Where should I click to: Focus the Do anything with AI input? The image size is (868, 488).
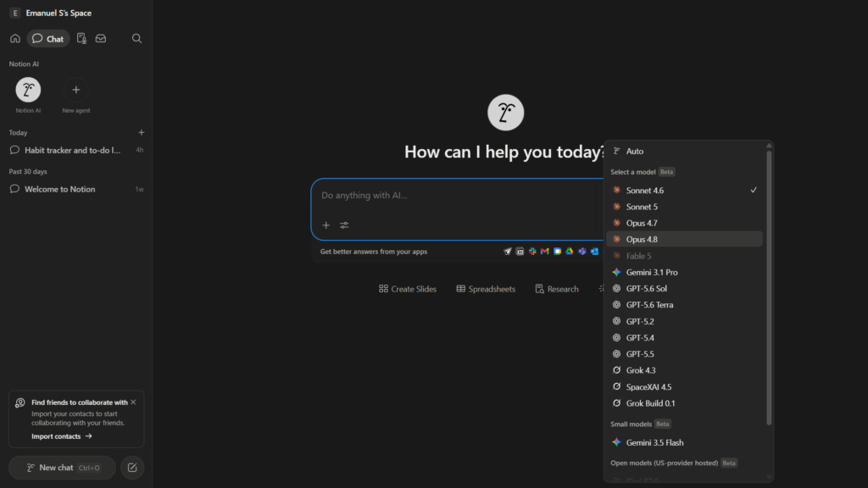tap(457, 196)
